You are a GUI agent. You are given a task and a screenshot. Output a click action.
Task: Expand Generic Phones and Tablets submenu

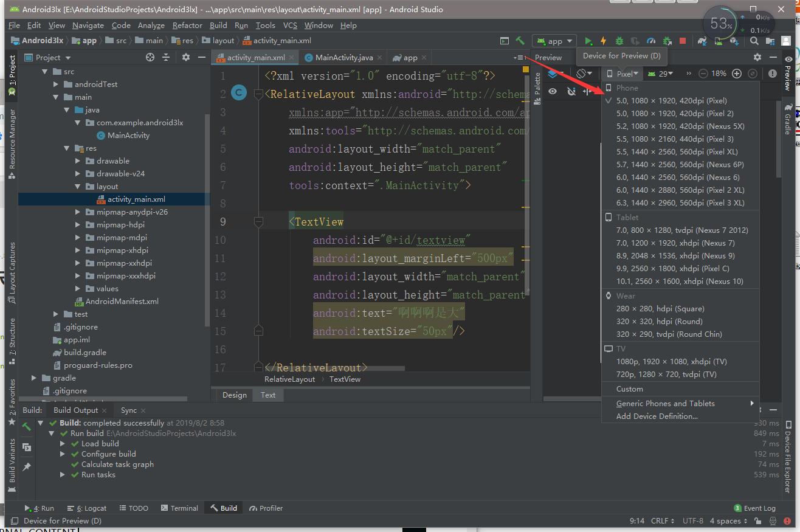(x=680, y=404)
